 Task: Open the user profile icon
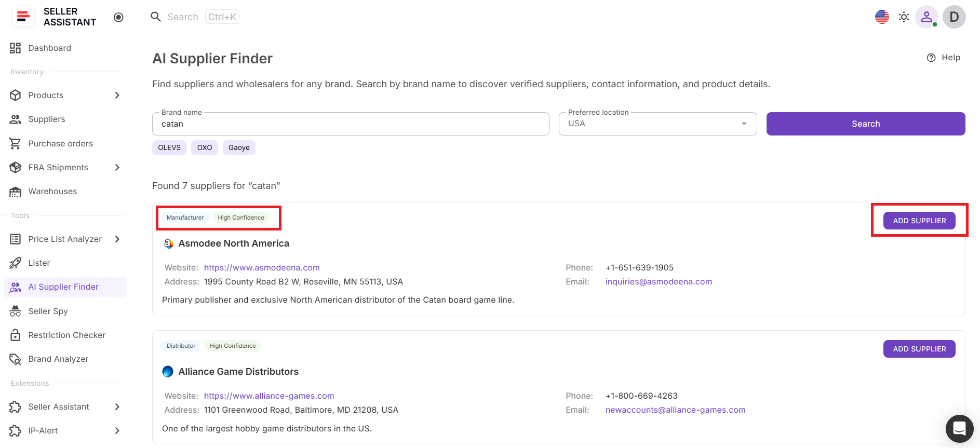pos(926,17)
